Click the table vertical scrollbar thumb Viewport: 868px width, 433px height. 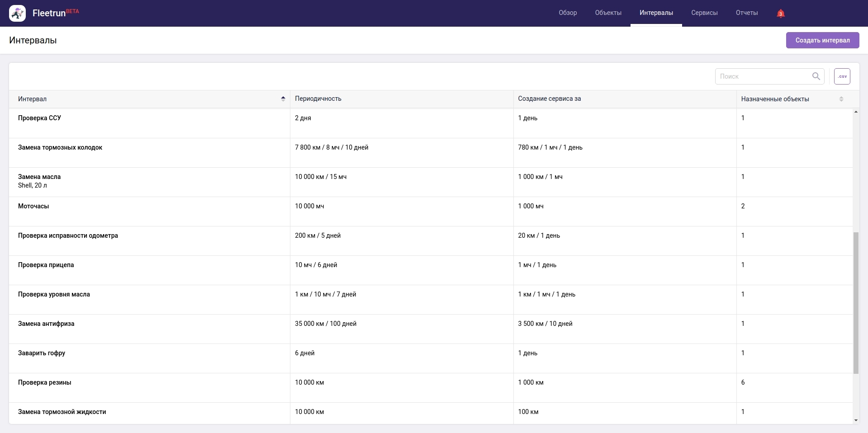855,303
